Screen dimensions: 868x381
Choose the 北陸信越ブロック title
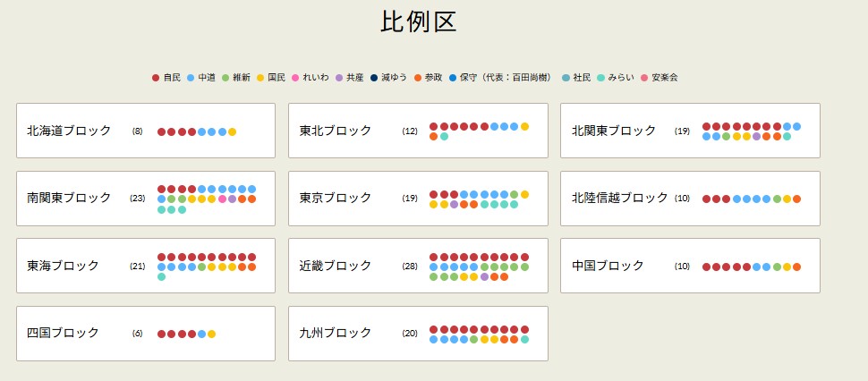pyautogui.click(x=620, y=198)
